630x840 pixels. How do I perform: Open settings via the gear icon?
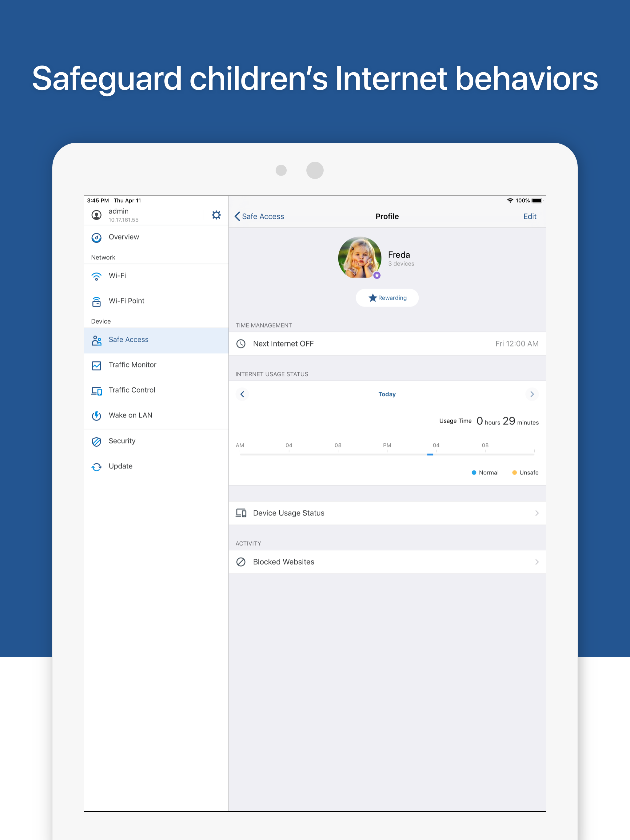(x=216, y=215)
